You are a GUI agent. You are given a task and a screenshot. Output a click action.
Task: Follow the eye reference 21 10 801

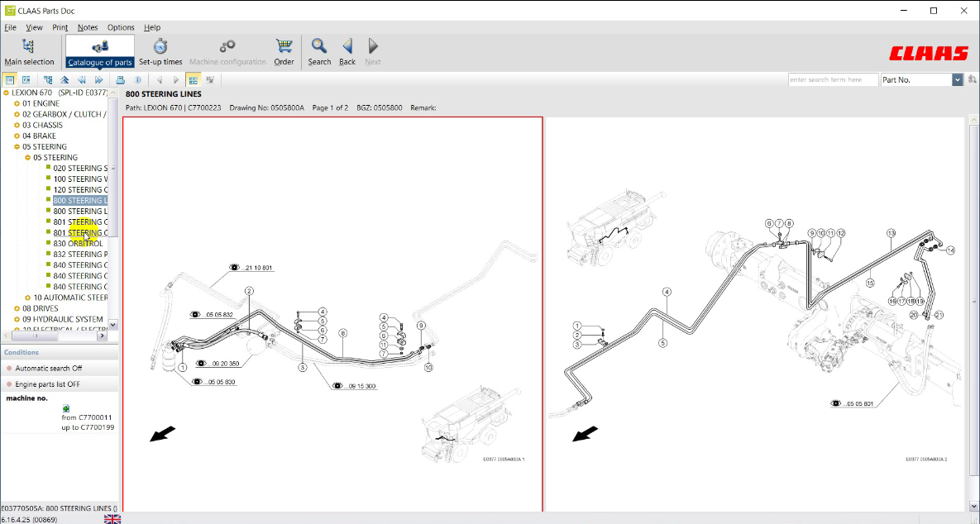[x=251, y=267]
